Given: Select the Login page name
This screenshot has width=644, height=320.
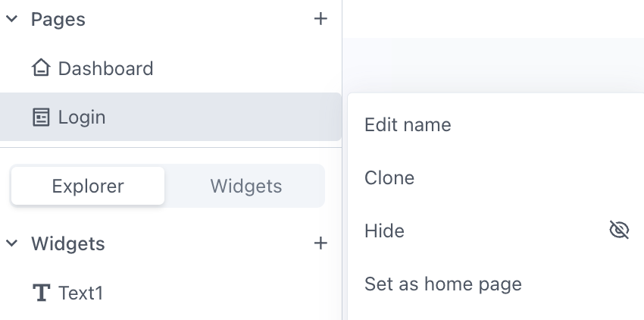Looking at the screenshot, I should pyautogui.click(x=82, y=118).
